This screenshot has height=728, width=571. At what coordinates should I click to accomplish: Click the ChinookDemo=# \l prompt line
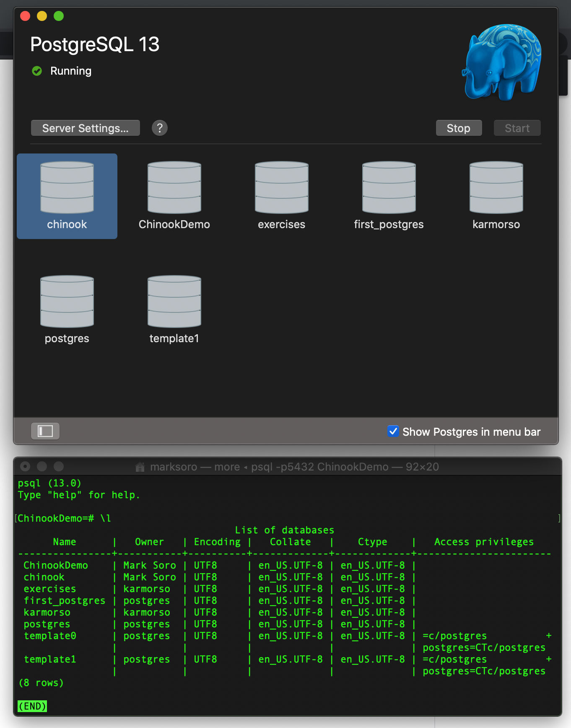coord(64,518)
